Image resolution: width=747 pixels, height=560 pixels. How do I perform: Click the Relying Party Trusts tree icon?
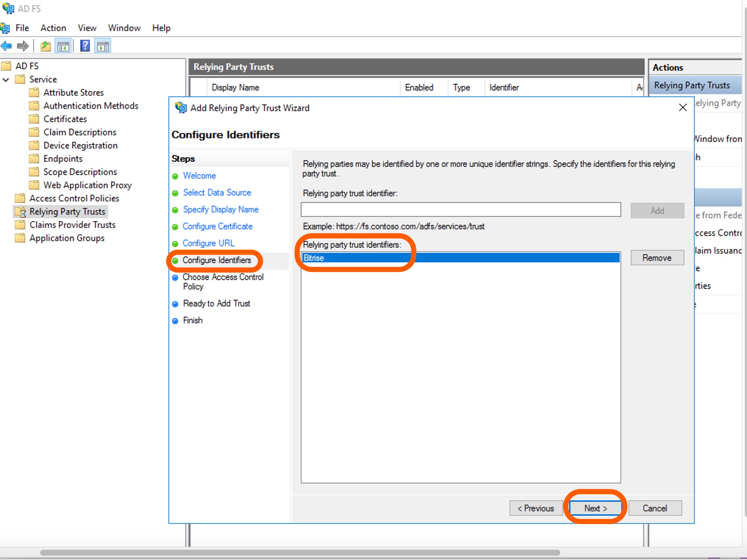[21, 212]
